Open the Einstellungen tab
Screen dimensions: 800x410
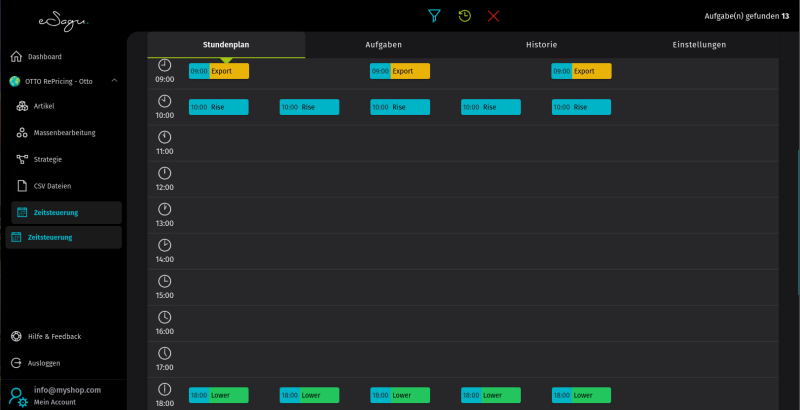699,45
